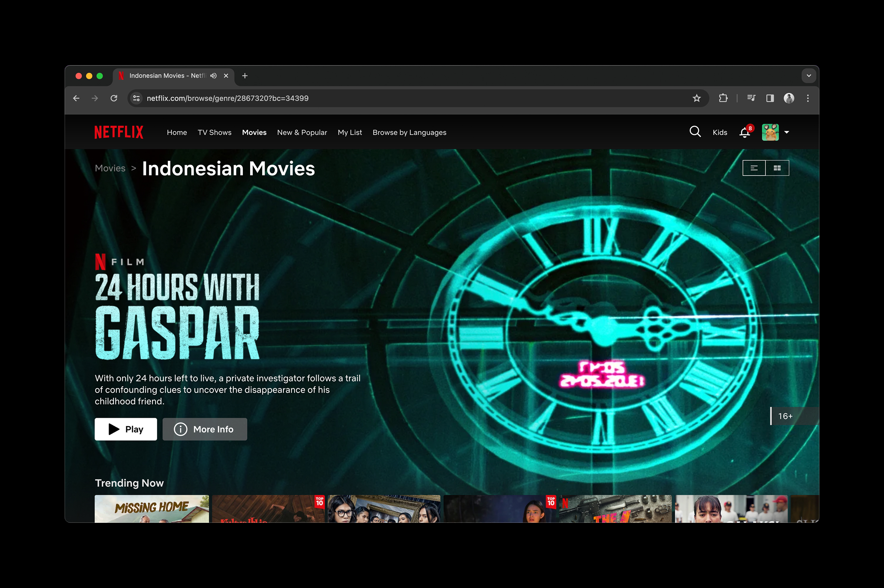Click the green profile avatar
The width and height of the screenshot is (884, 588).
(770, 132)
